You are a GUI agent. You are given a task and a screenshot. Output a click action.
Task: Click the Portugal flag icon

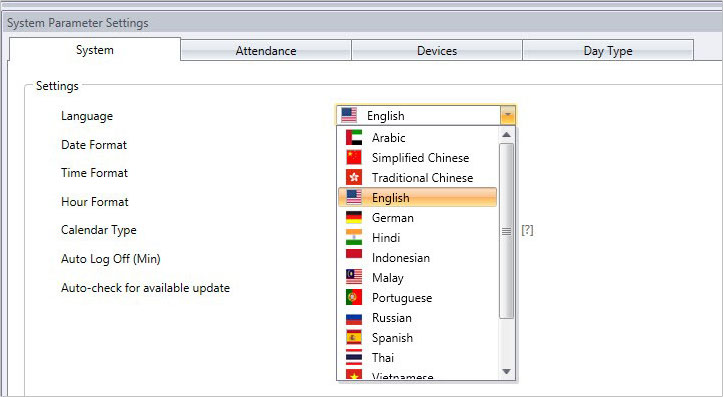coord(354,297)
